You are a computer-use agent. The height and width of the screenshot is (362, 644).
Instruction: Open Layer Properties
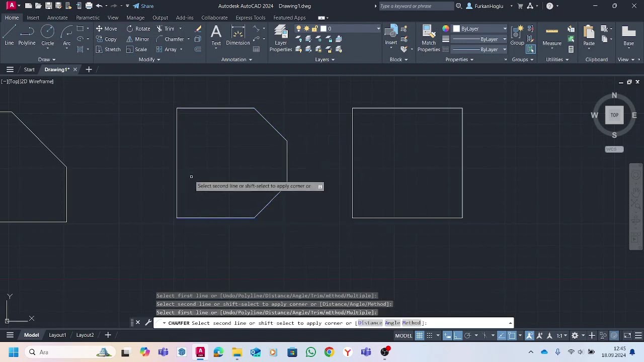281,38
